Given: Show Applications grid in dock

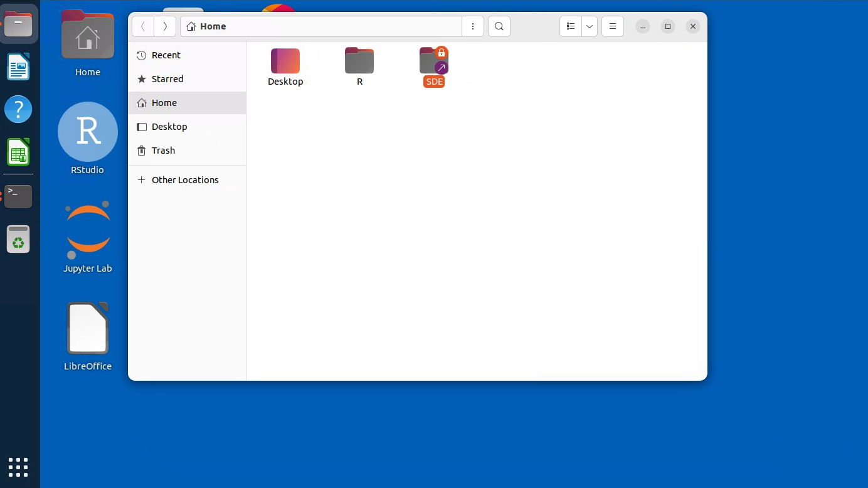Looking at the screenshot, I should [x=18, y=467].
